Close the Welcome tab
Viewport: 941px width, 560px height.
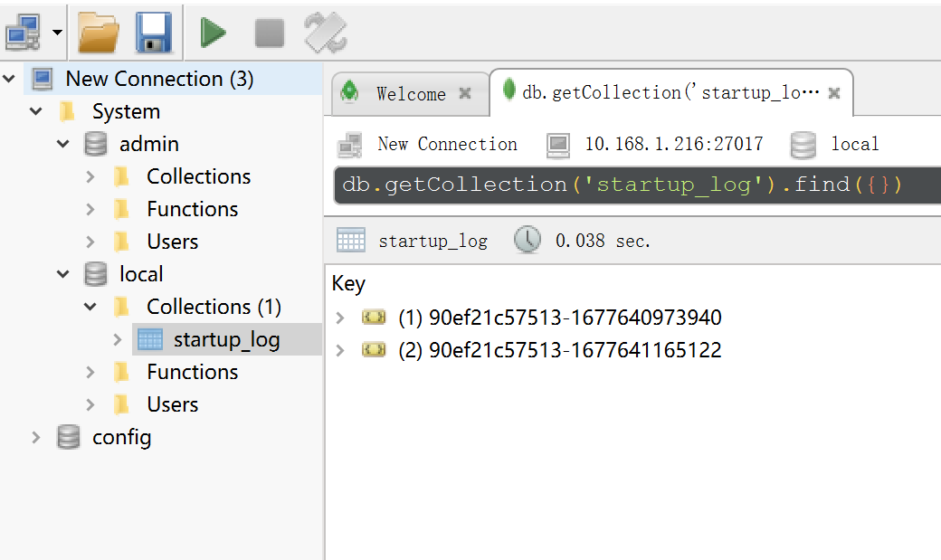coord(465,93)
